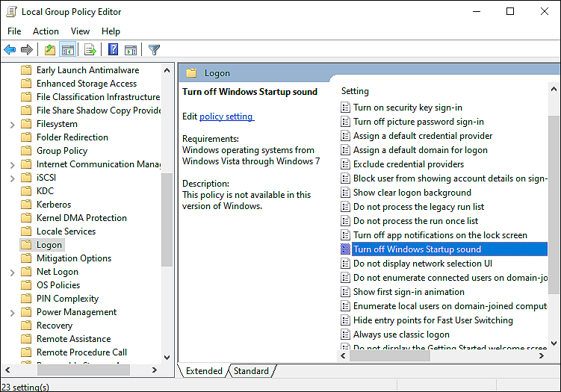Select Folder Redirection folder
The height and width of the screenshot is (392, 561).
point(72,137)
